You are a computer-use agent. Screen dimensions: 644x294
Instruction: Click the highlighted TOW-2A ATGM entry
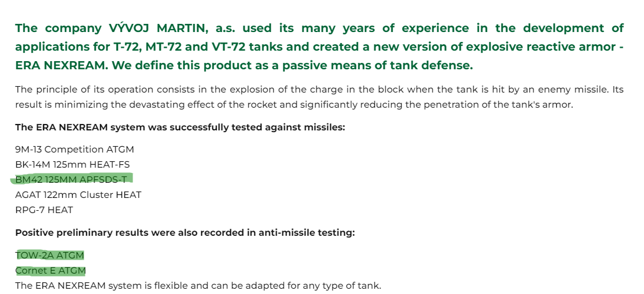tap(50, 256)
